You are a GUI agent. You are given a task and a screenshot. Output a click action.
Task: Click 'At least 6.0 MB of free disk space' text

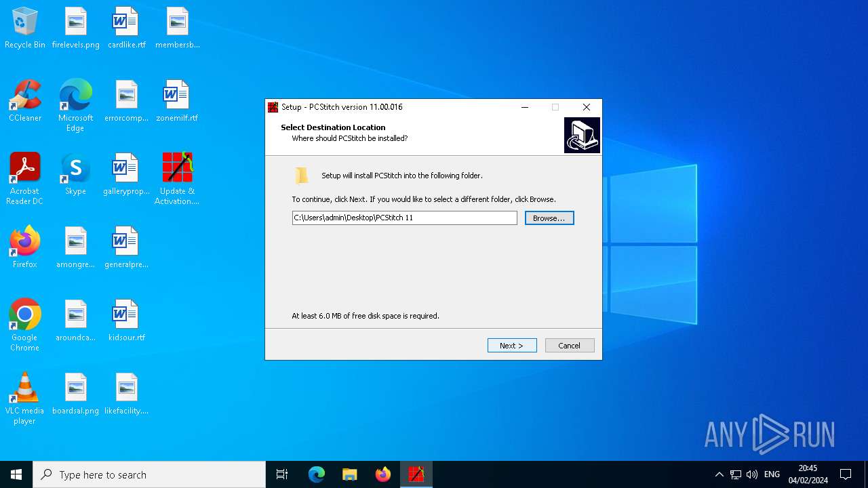point(366,316)
